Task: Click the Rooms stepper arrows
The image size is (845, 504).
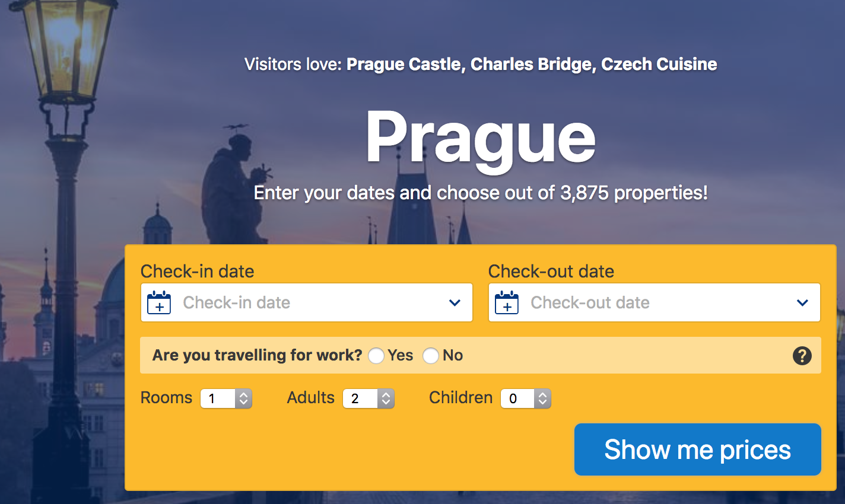Action: click(244, 398)
